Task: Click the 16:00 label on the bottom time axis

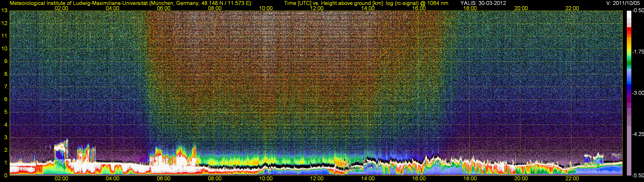Action: coord(419,179)
